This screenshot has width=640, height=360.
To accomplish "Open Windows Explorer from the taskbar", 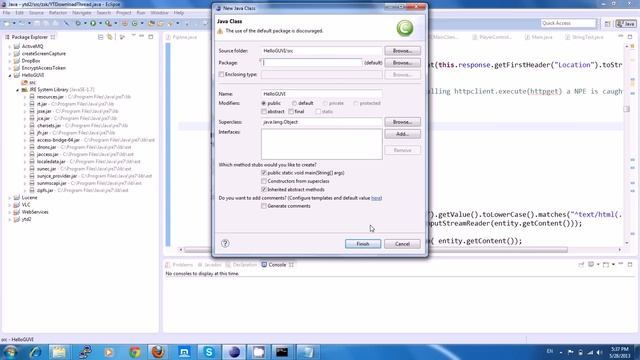I will coord(59,352).
